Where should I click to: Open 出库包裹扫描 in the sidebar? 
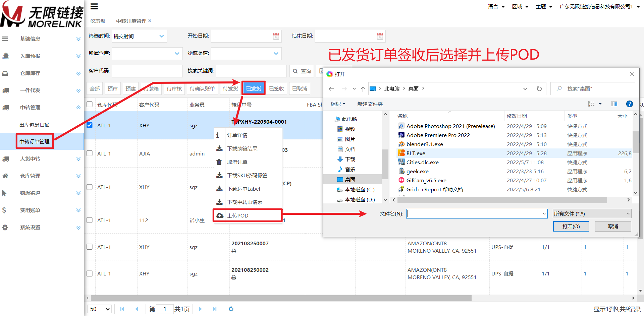pos(35,125)
